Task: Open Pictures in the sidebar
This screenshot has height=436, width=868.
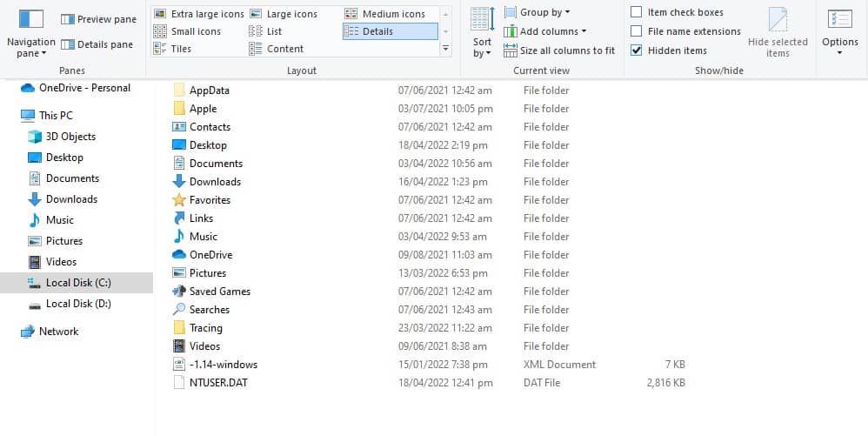Action: coord(56,241)
